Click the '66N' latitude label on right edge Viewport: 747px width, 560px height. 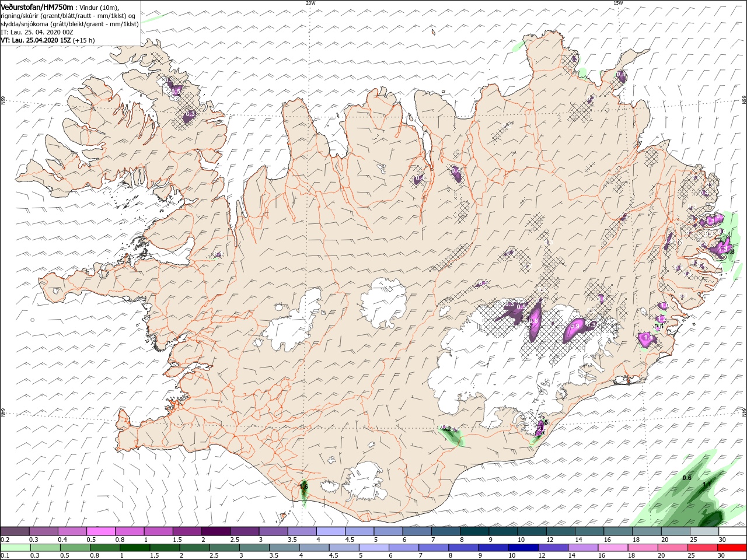(x=744, y=100)
